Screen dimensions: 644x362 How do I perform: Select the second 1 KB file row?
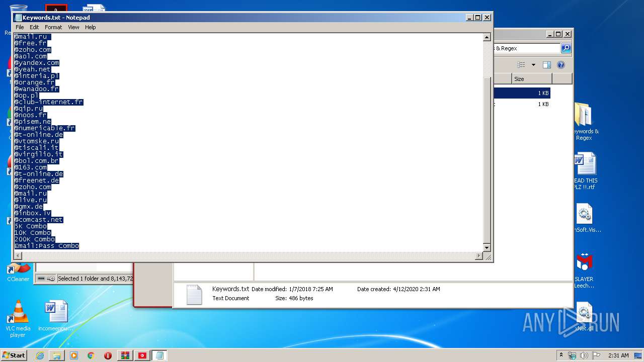point(522,104)
